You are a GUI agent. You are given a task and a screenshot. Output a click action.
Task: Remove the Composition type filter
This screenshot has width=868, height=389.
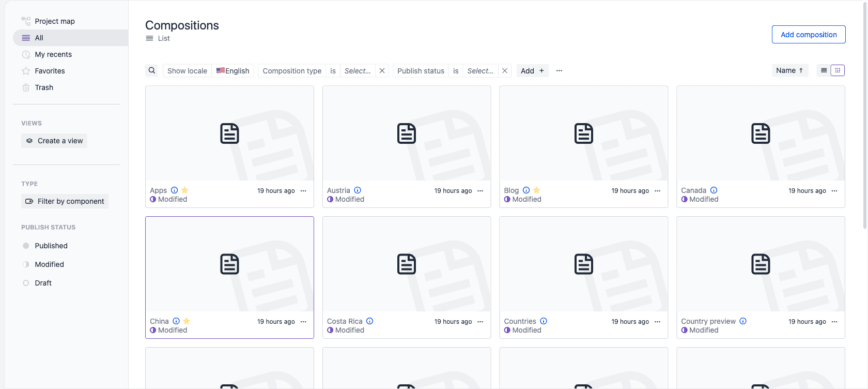382,71
